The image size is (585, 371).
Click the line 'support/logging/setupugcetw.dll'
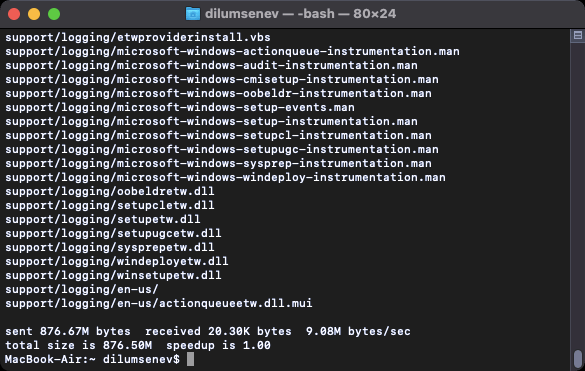tap(113, 233)
